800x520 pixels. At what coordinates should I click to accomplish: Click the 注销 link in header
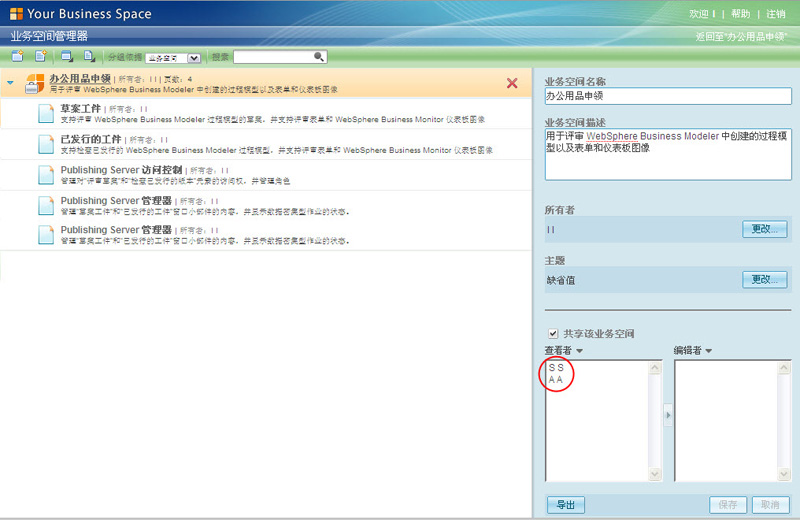tap(776, 14)
